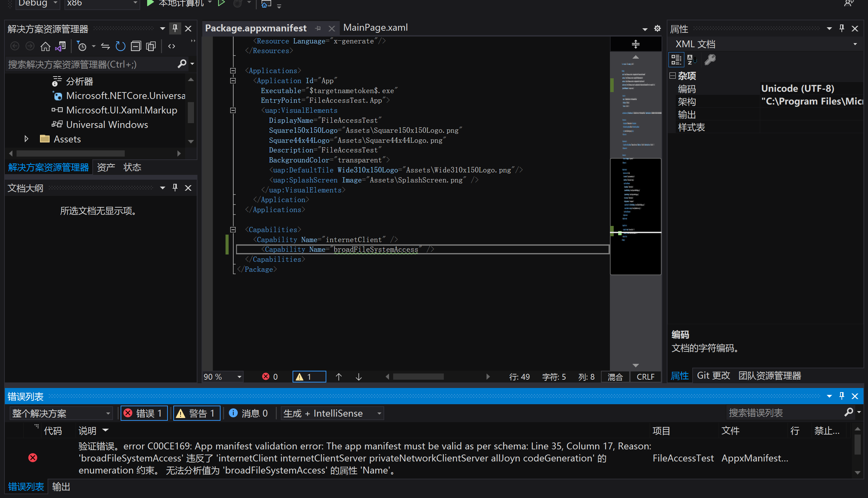868x498 pixels.
Task: Collapse the Applications XML element
Action: 233,71
